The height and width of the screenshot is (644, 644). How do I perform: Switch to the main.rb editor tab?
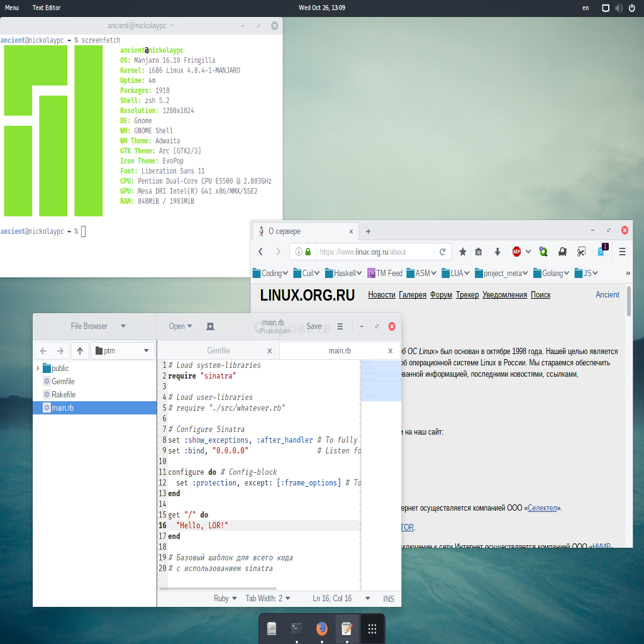340,351
